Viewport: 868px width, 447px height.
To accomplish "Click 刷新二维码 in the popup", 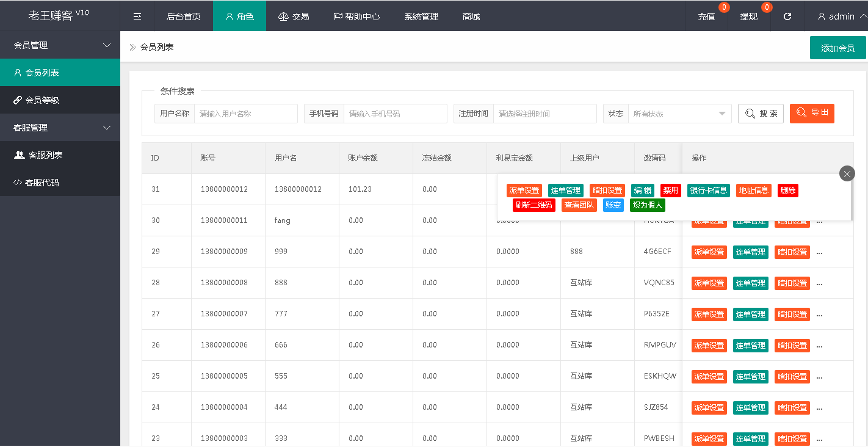I will (534, 205).
